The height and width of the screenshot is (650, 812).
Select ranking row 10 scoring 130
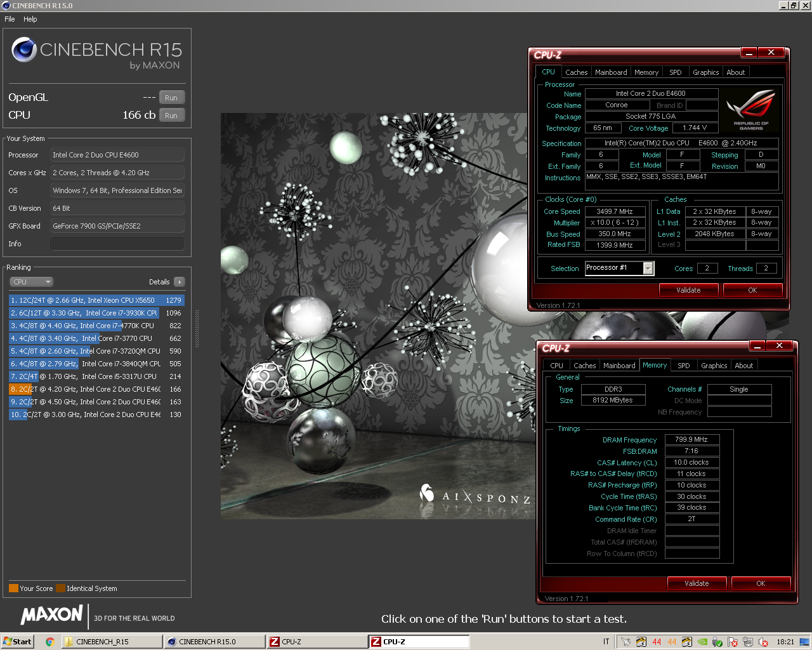[x=96, y=415]
